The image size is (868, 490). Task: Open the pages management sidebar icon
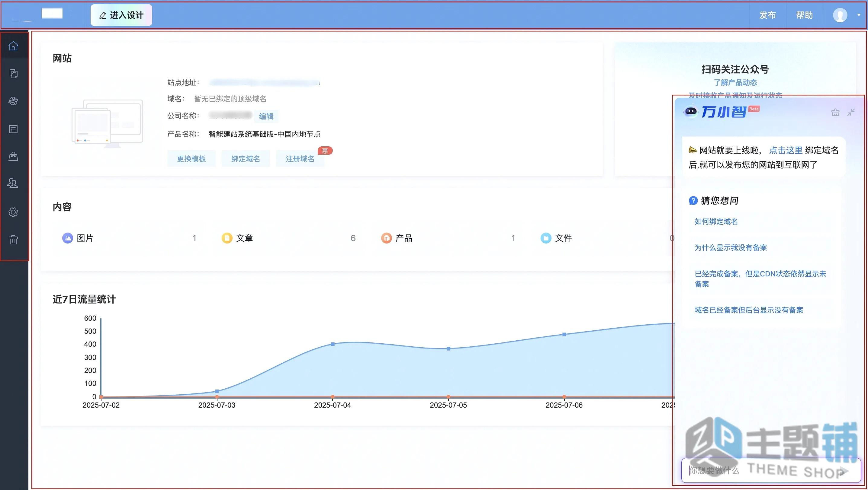tap(14, 73)
